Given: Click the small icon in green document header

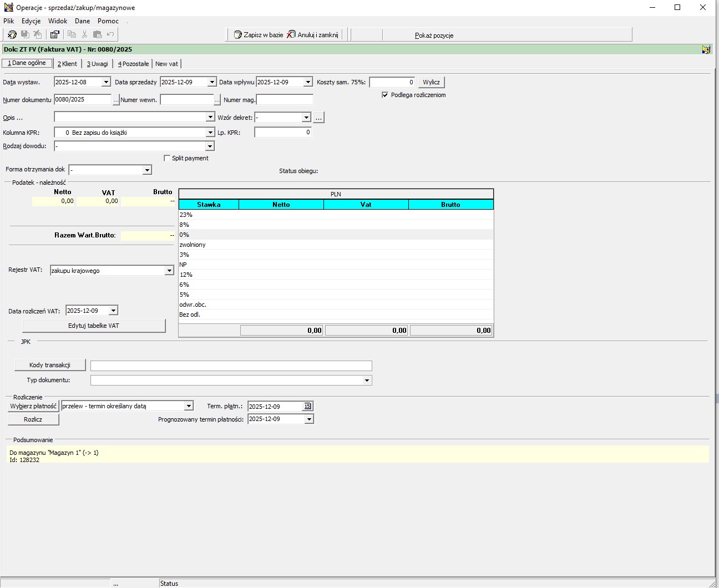Looking at the screenshot, I should pos(706,49).
